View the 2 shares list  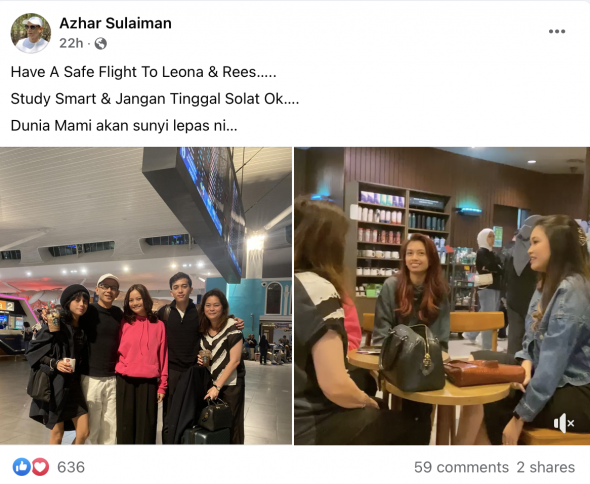[x=546, y=467]
